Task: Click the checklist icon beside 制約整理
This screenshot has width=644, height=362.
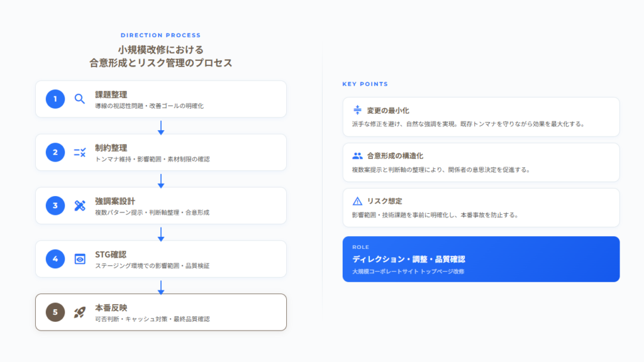Action: tap(78, 152)
